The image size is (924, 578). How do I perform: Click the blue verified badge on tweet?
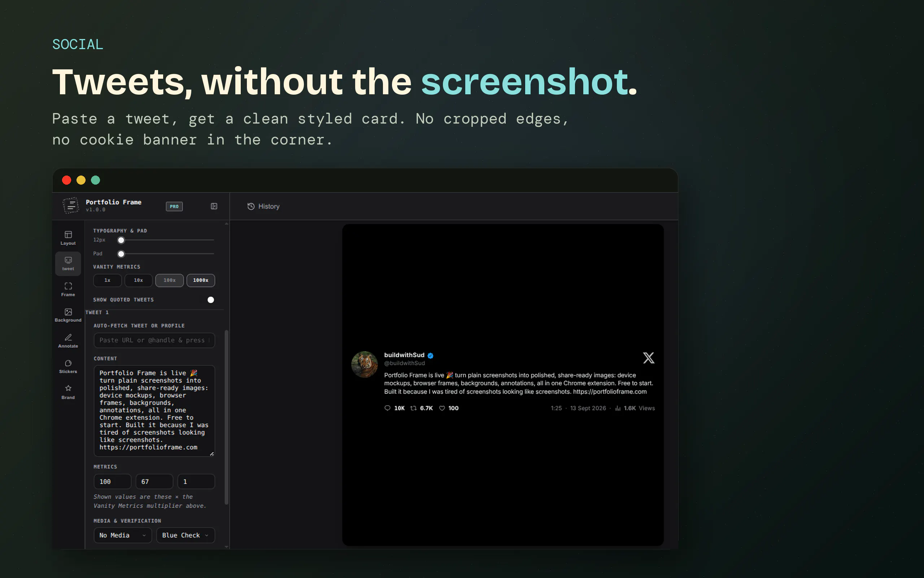click(x=430, y=355)
